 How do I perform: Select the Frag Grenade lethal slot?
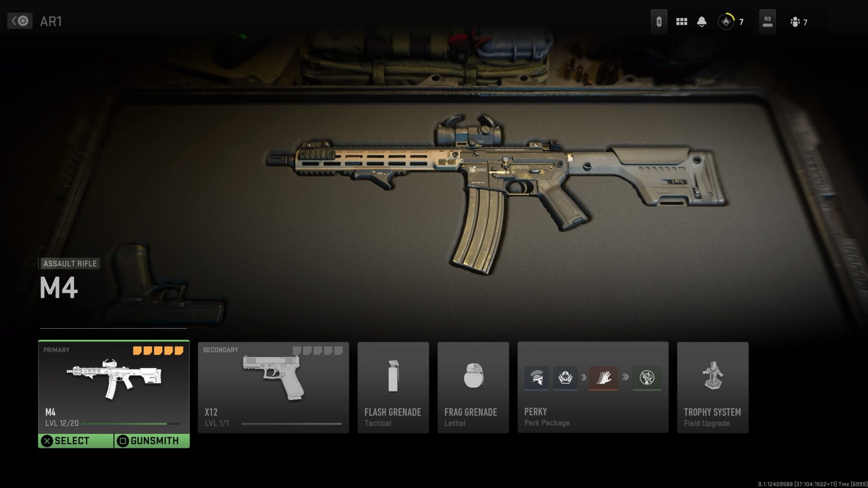click(473, 387)
